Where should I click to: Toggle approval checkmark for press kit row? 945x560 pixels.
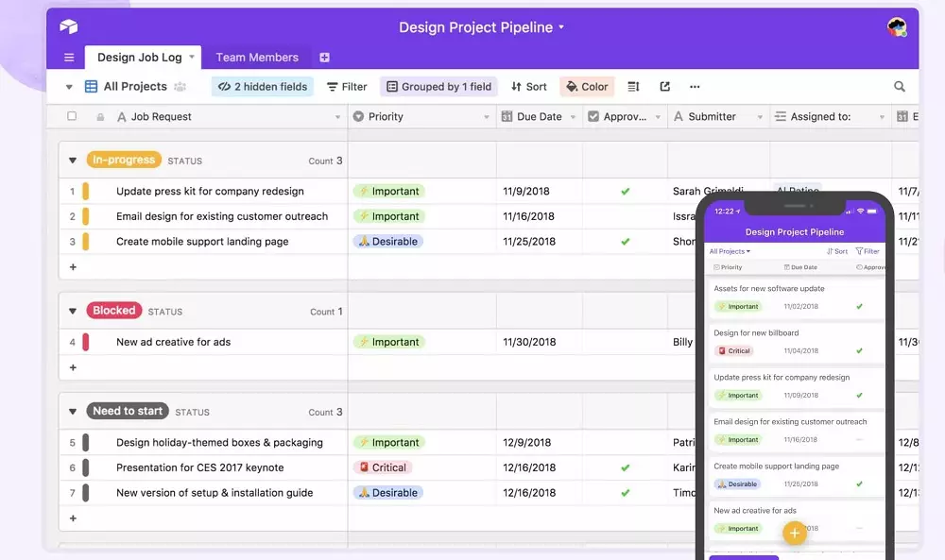(625, 192)
